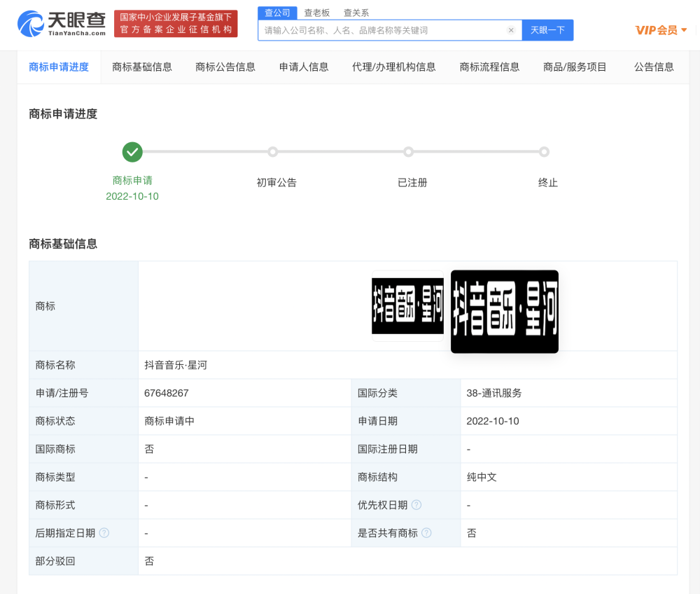Switch to the 商标申请进度 tab
700x594 pixels.
click(59, 67)
